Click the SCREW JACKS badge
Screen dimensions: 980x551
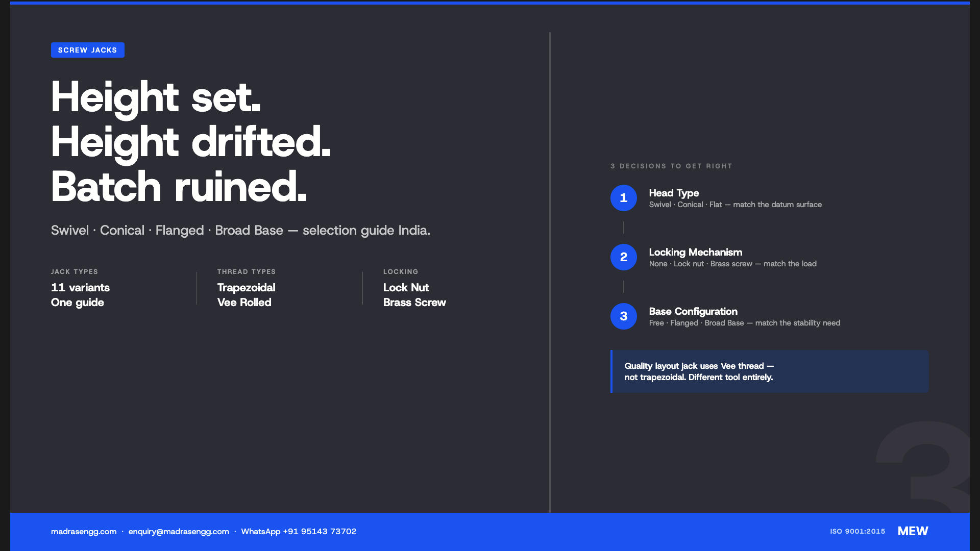[x=88, y=50]
